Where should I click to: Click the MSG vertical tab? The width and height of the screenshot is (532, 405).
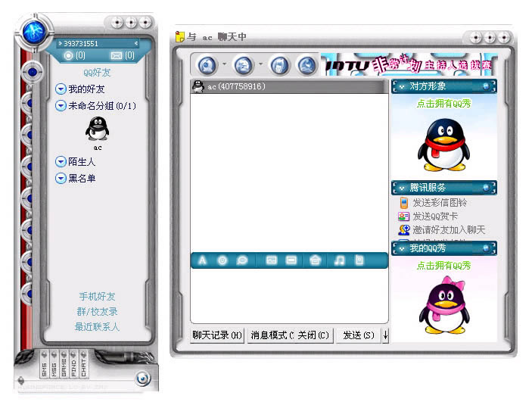[x=54, y=365]
